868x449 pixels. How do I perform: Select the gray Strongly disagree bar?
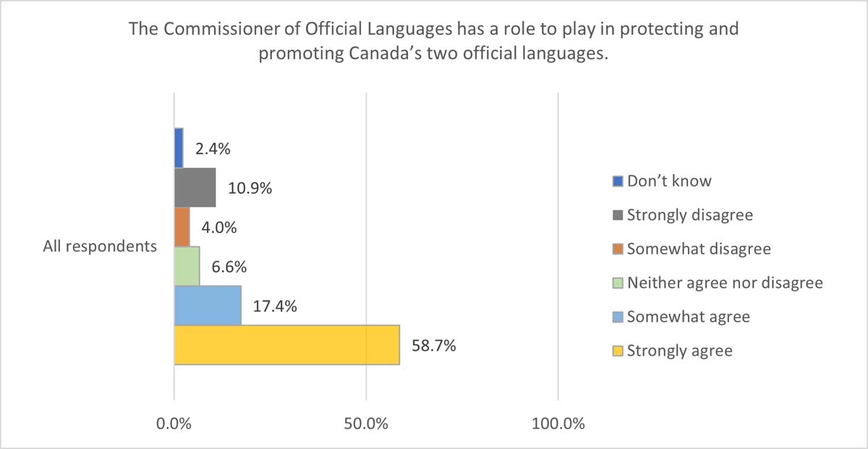click(195, 188)
